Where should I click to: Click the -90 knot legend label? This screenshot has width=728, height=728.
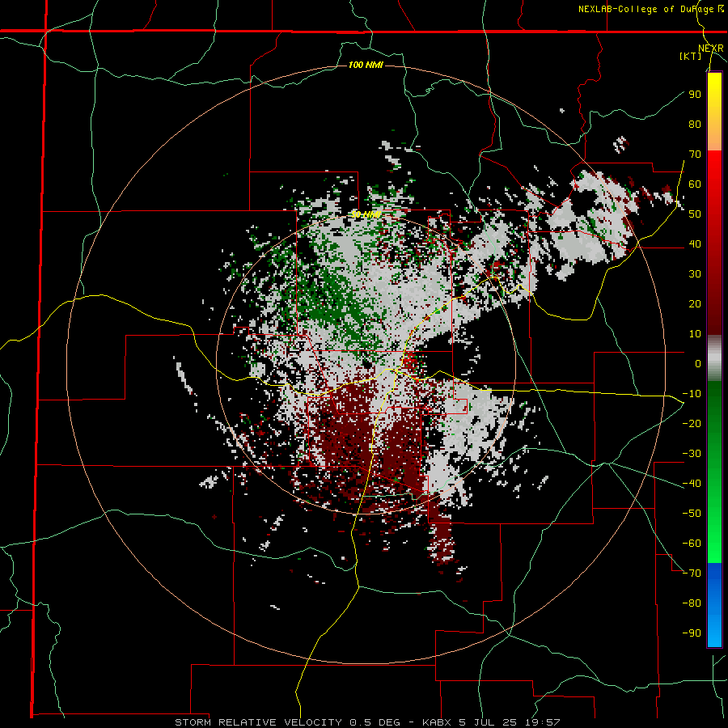[692, 633]
